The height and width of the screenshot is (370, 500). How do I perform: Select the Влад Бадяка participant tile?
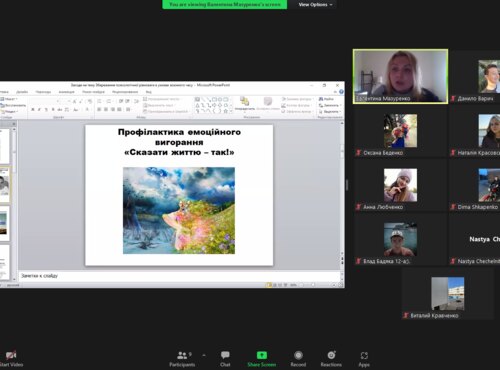point(400,239)
